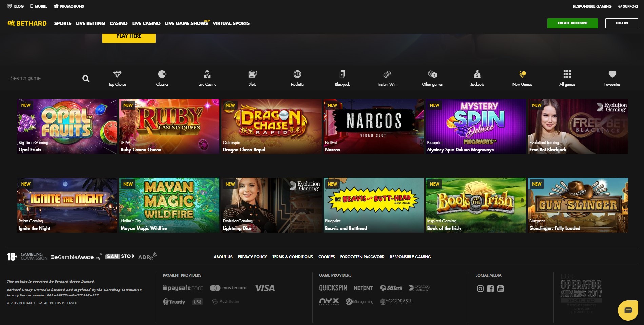Choose the Blackjack category icon

[342, 78]
